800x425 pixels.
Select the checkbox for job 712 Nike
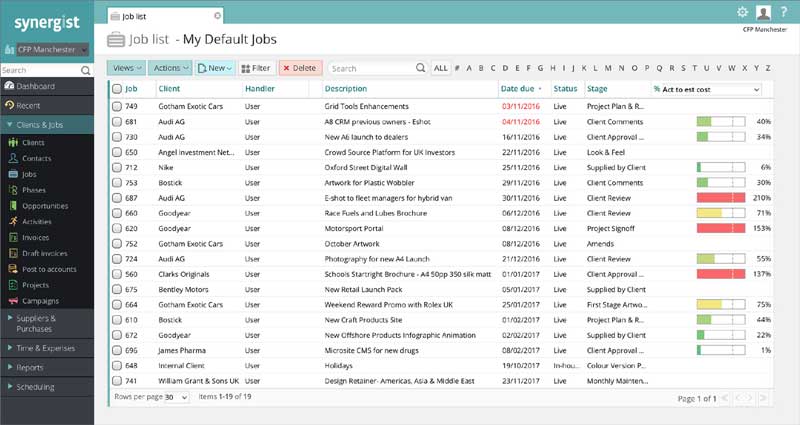tap(117, 167)
